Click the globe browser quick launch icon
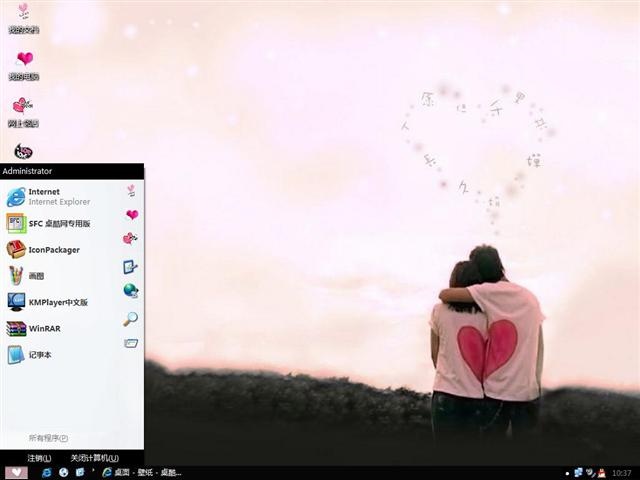 pos(63,472)
